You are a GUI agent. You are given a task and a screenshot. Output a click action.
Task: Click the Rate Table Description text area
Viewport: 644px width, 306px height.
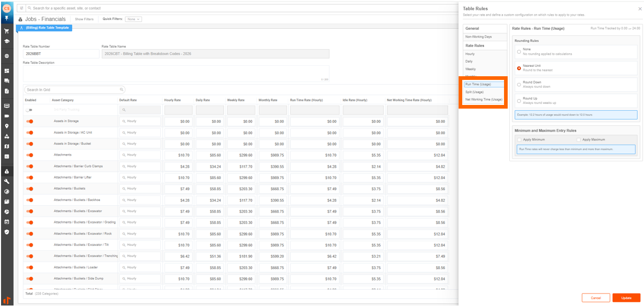(176, 74)
